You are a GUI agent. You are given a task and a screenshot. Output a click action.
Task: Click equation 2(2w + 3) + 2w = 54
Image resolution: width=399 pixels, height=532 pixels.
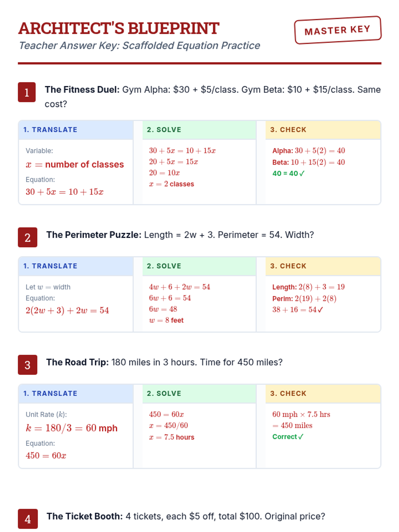(x=67, y=310)
